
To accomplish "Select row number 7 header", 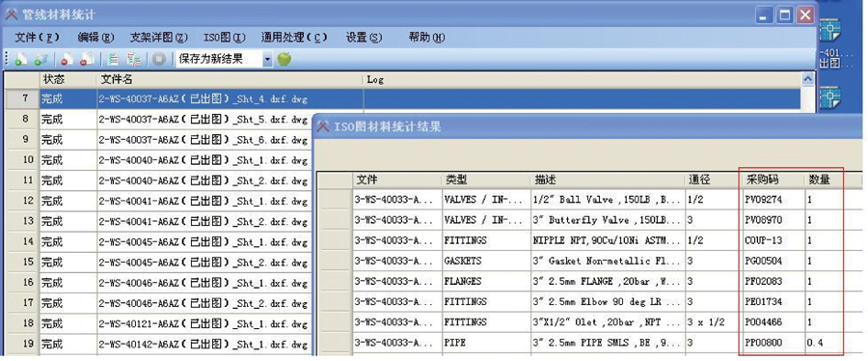I will point(22,99).
